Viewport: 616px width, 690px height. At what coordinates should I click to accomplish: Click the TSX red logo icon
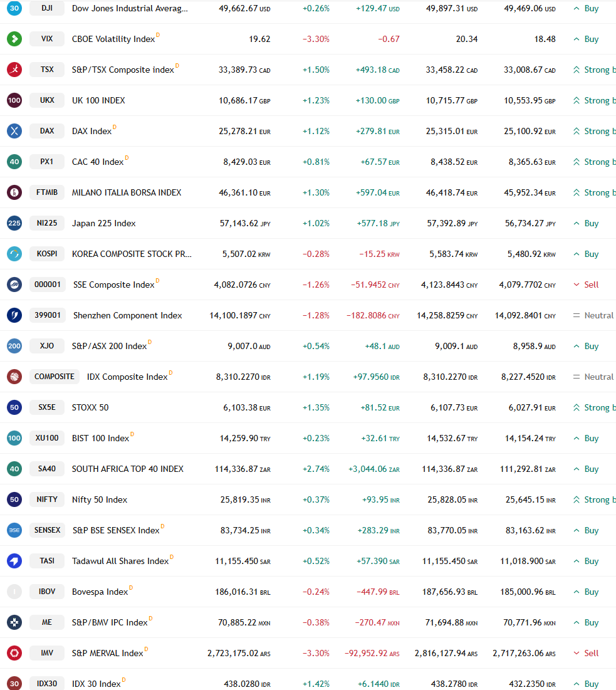(14, 70)
